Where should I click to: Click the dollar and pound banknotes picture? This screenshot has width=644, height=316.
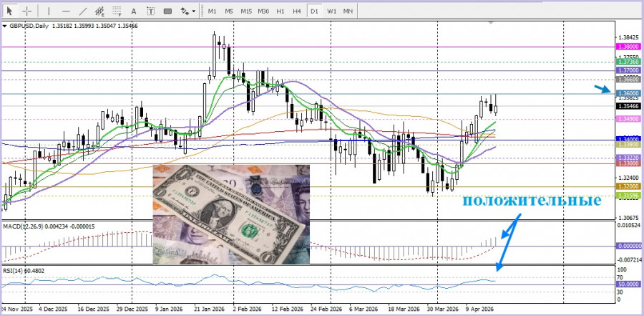[x=231, y=214]
